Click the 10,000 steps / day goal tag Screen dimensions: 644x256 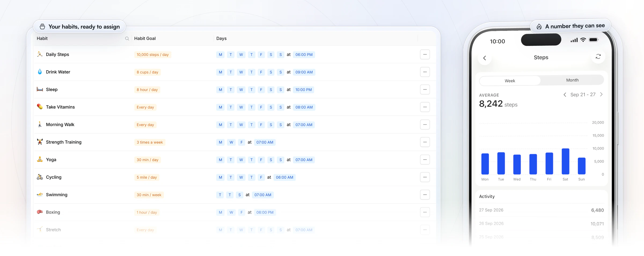pos(153,55)
